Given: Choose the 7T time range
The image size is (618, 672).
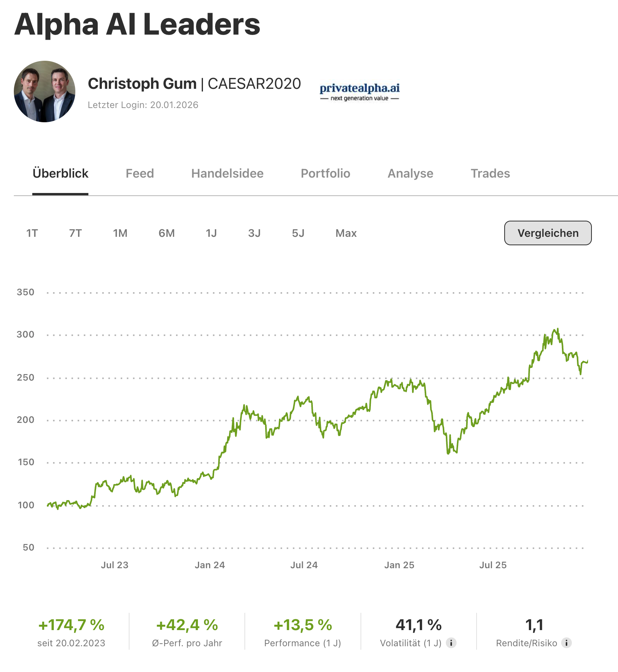Looking at the screenshot, I should pos(75,233).
